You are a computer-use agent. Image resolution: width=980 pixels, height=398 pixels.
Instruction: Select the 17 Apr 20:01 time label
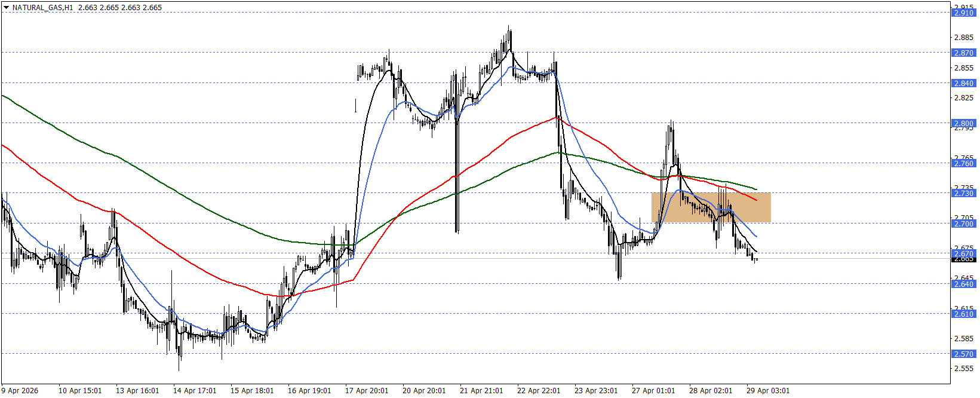tap(367, 391)
